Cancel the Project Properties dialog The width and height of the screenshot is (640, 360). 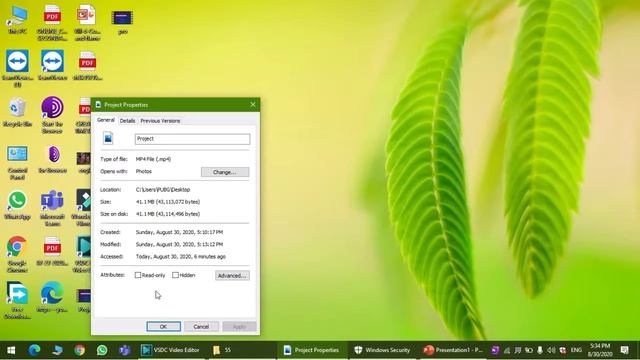click(201, 327)
